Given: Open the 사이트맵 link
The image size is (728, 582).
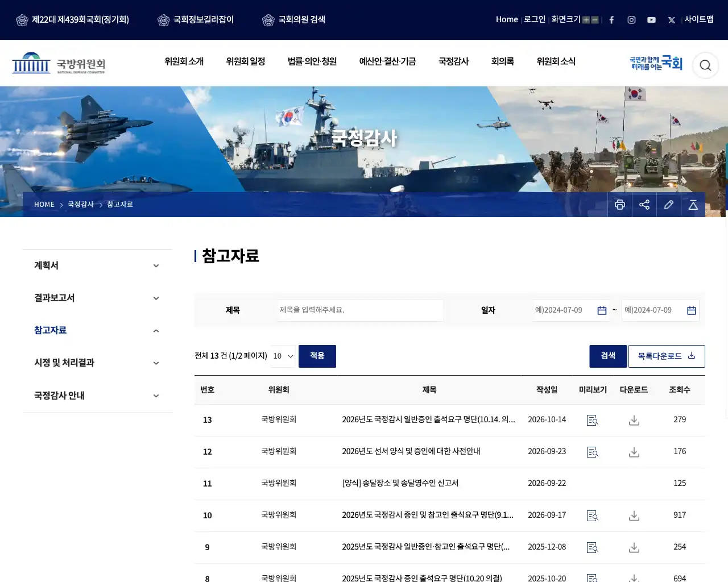Looking at the screenshot, I should [x=699, y=19].
